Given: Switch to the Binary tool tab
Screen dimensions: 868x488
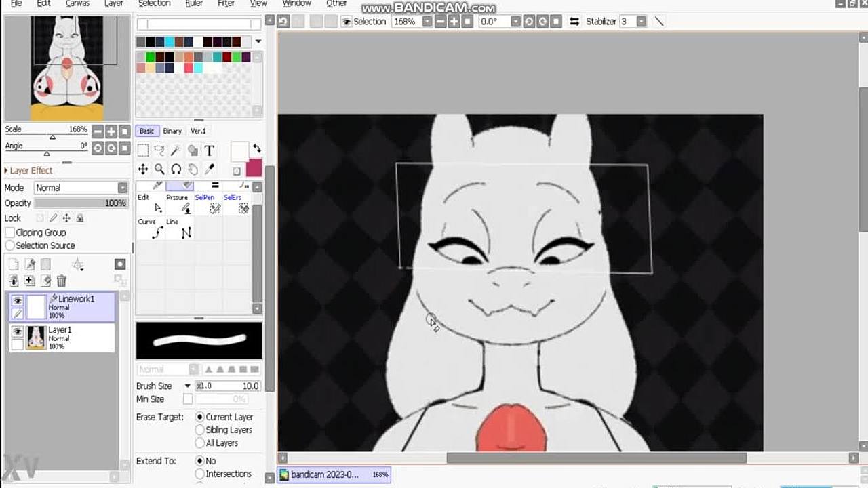Looking at the screenshot, I should click(172, 131).
